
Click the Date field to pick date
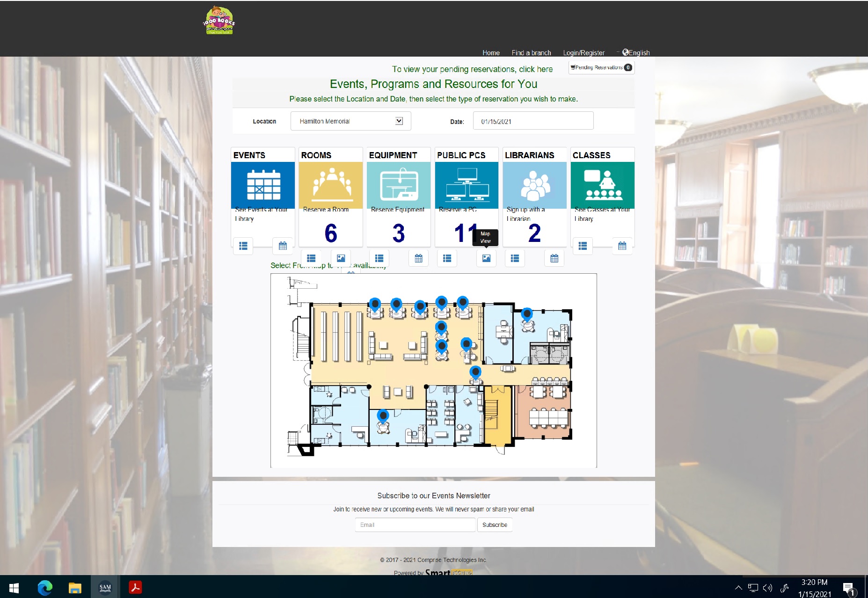click(x=533, y=121)
